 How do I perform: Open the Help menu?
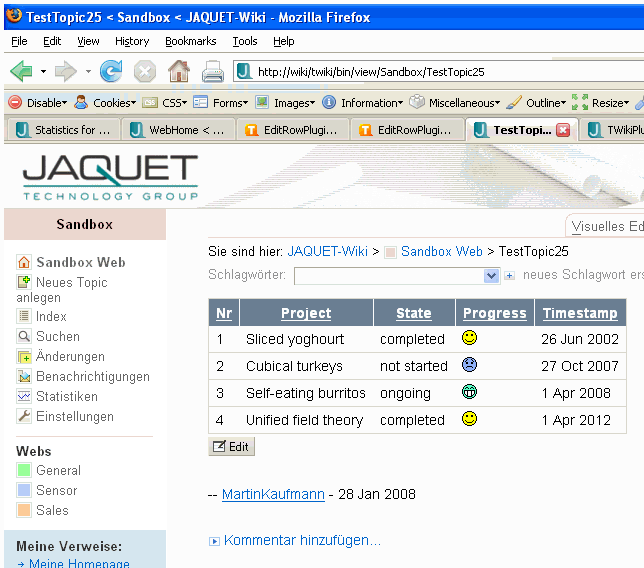pos(283,41)
